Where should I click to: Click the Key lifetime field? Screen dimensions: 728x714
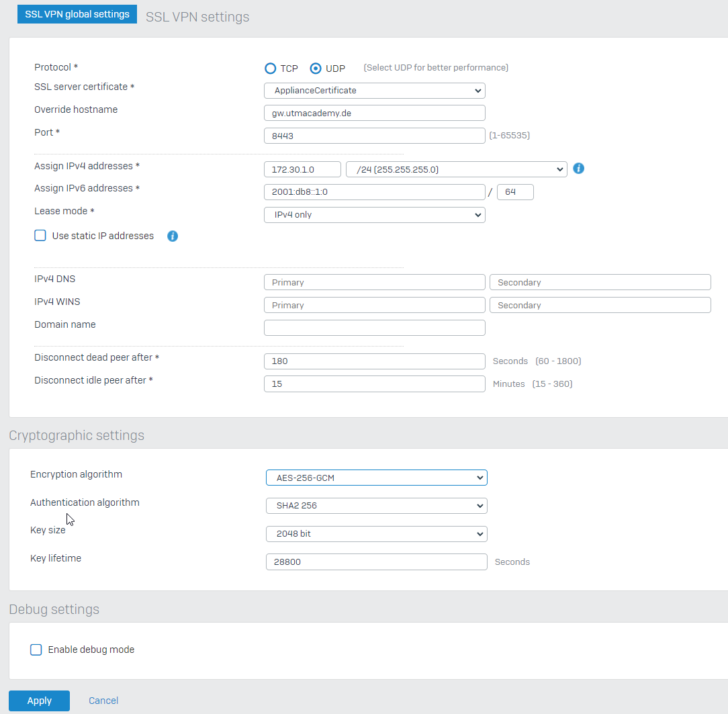click(x=376, y=562)
